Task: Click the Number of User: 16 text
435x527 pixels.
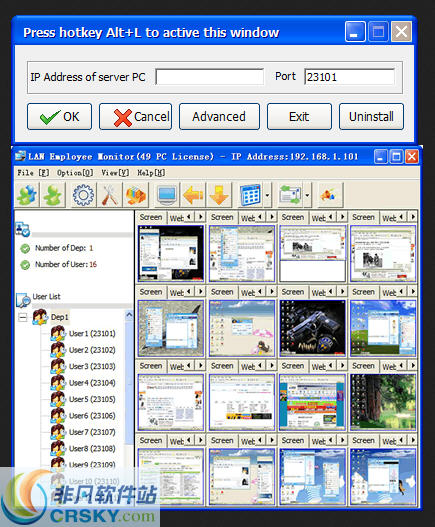Action: [x=66, y=265]
